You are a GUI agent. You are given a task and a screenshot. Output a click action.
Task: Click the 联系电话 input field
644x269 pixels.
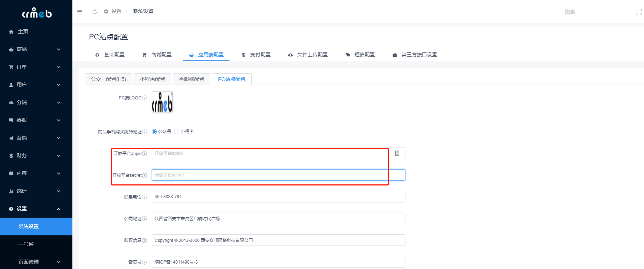click(278, 197)
